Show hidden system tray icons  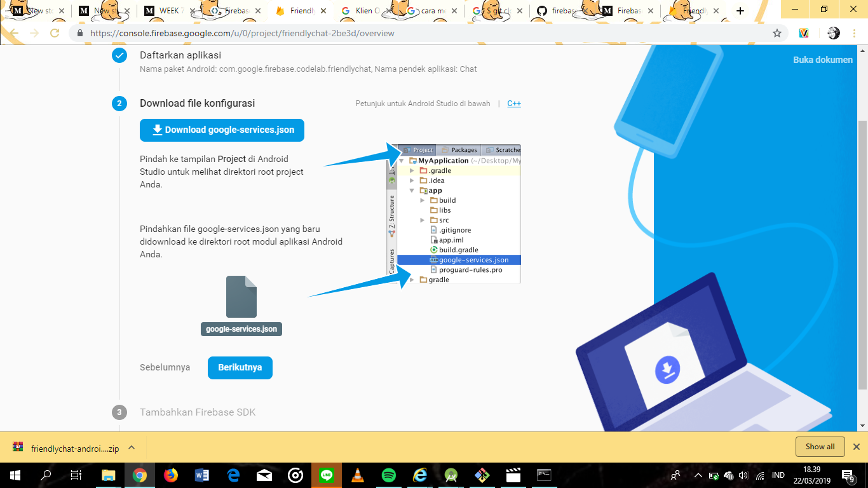coord(698,475)
